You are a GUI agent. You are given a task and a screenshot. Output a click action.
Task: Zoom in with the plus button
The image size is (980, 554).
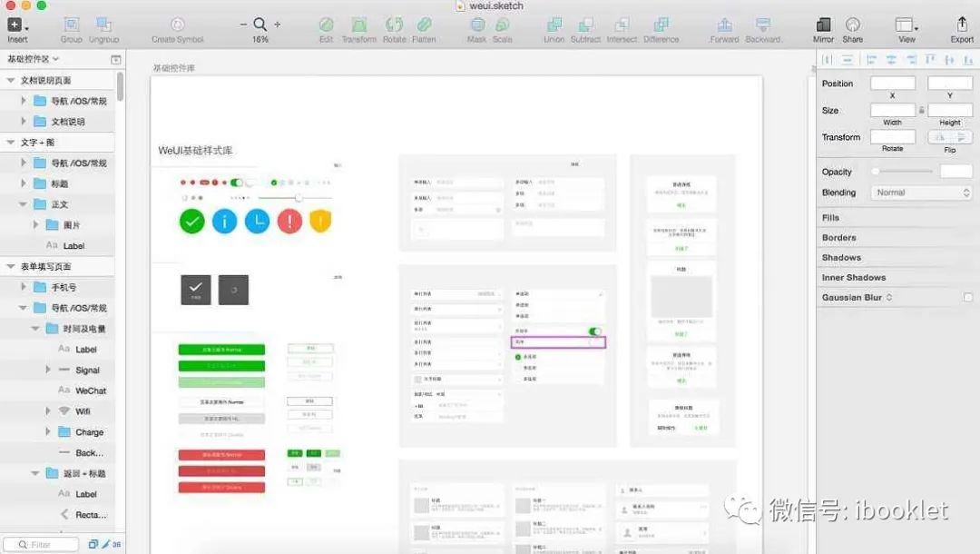click(x=278, y=25)
